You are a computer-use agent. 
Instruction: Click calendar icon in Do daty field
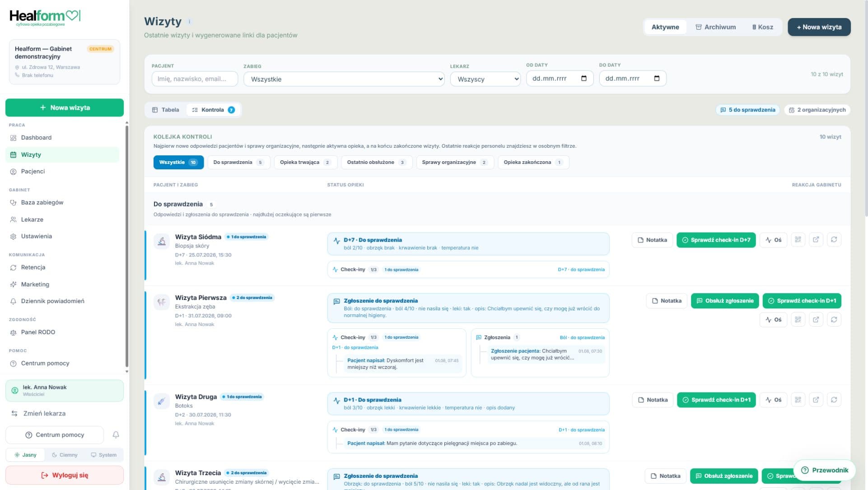(x=657, y=79)
